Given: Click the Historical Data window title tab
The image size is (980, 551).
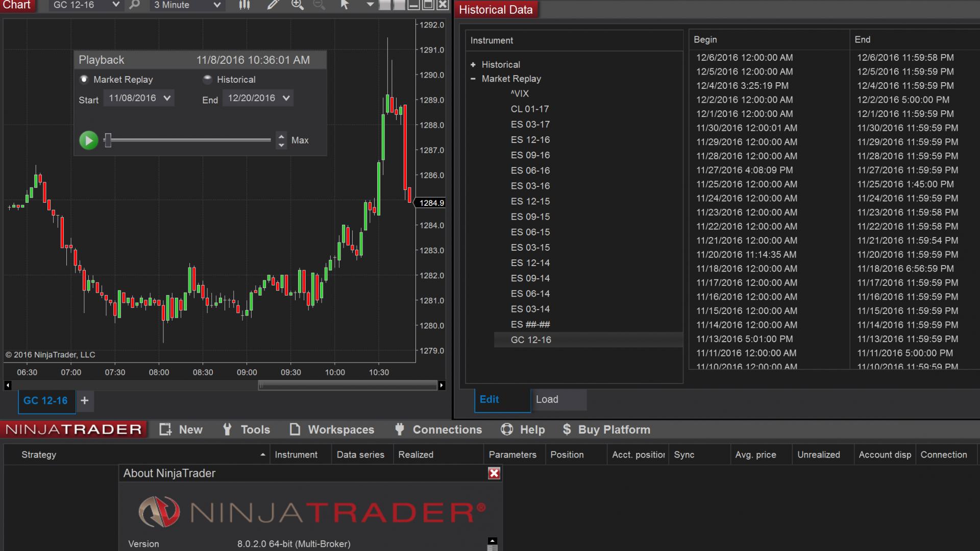Looking at the screenshot, I should click(x=496, y=10).
